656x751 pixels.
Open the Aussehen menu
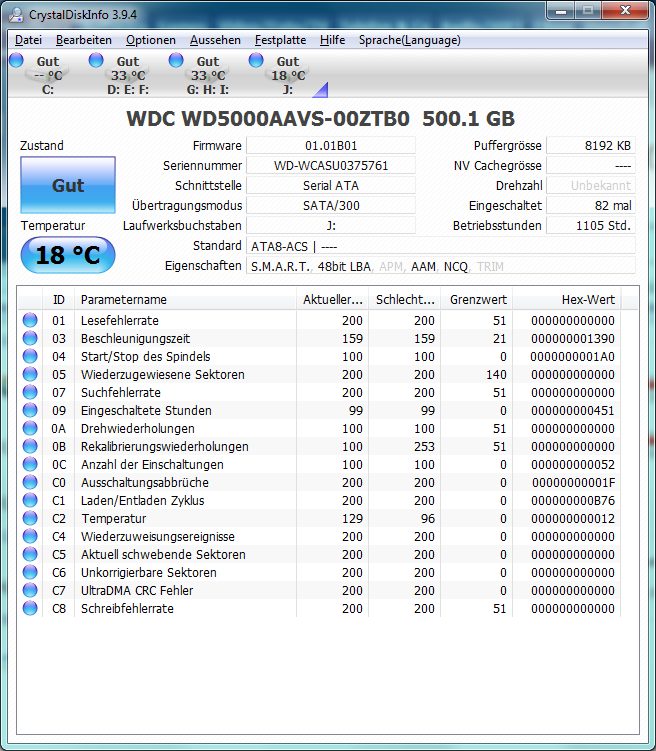coord(215,40)
